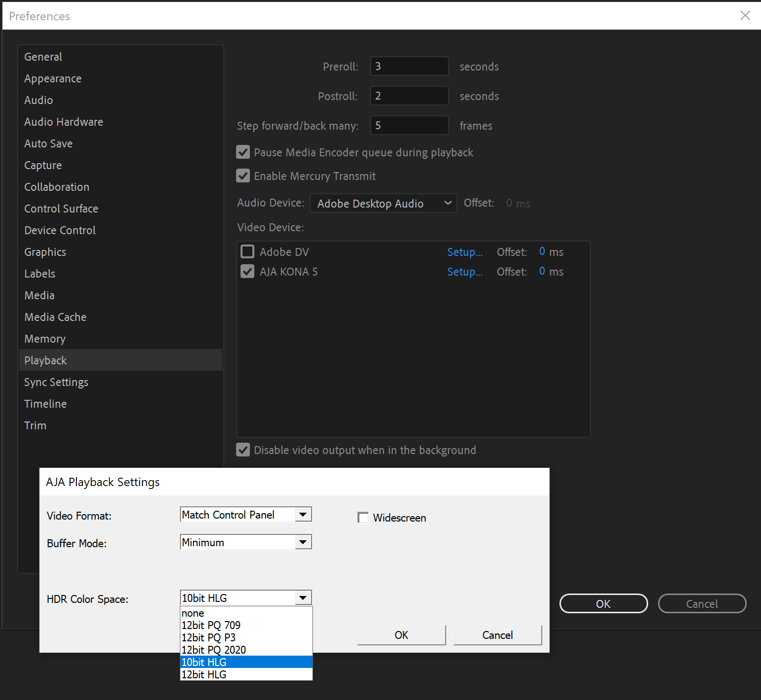Uncheck the AJA KONA 5 video device
The width and height of the screenshot is (761, 700).
(x=247, y=271)
